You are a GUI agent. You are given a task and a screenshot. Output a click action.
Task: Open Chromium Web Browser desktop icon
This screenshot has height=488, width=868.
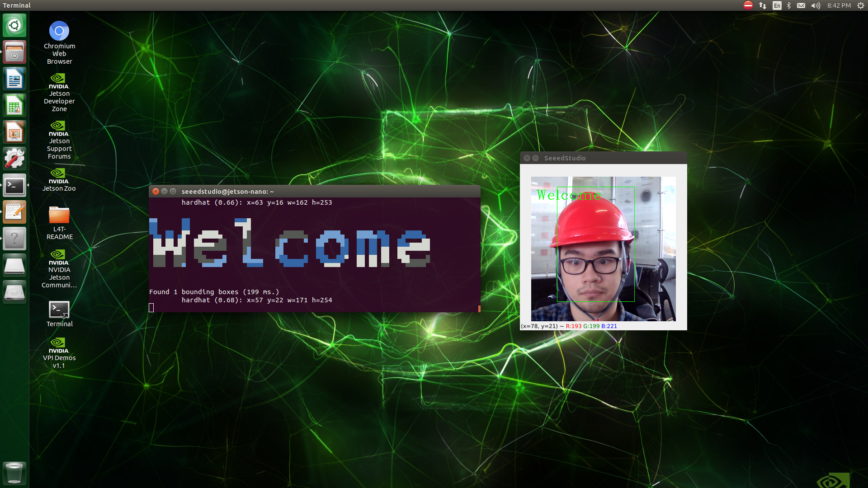click(59, 42)
